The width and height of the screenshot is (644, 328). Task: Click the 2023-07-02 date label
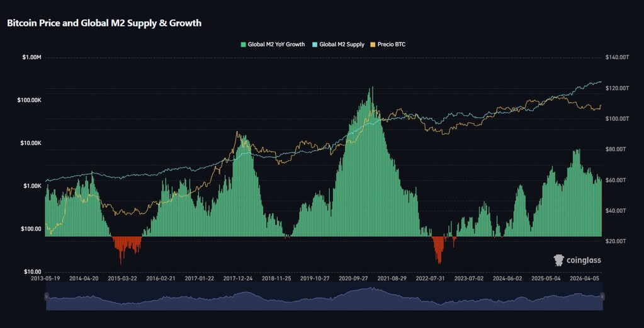469,278
